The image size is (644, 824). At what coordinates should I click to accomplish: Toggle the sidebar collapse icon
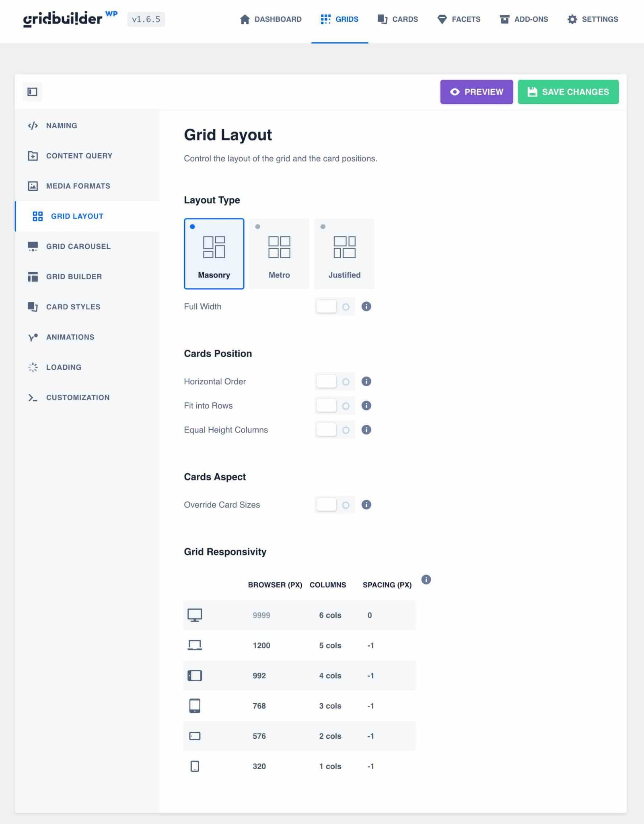click(32, 92)
